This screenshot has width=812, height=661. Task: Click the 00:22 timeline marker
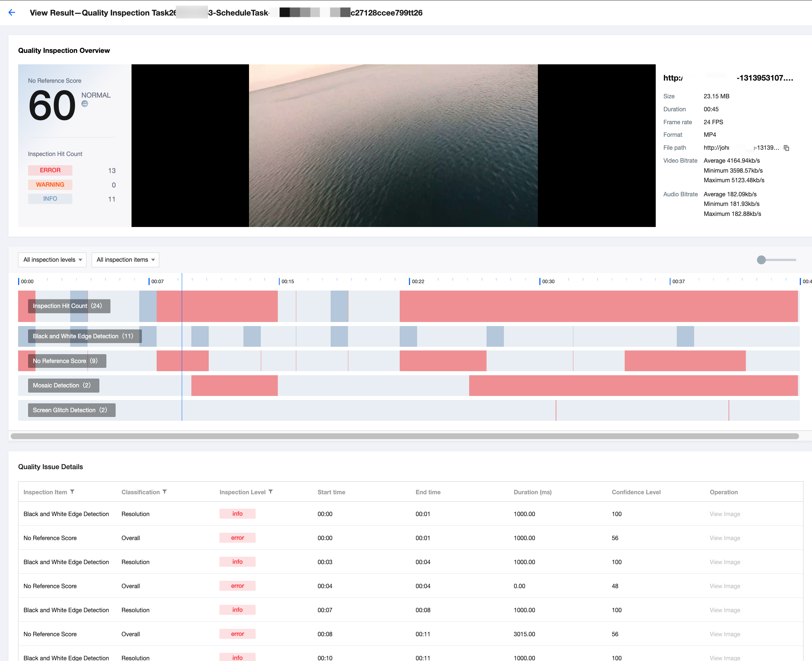click(x=417, y=281)
